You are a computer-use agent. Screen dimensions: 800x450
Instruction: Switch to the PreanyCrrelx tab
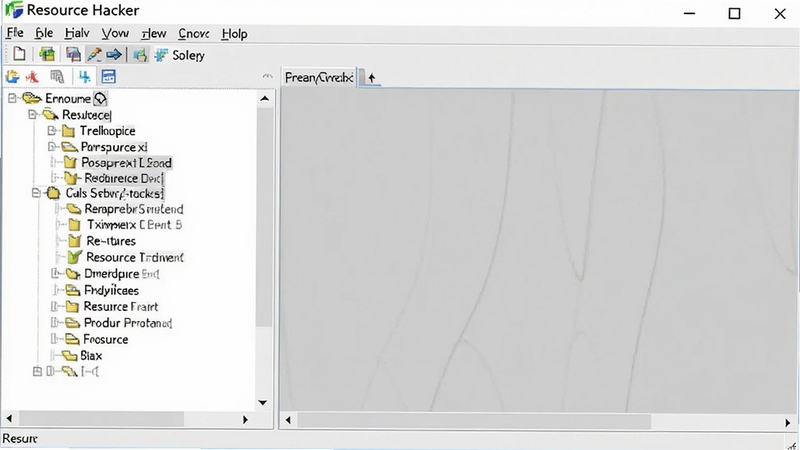[319, 78]
